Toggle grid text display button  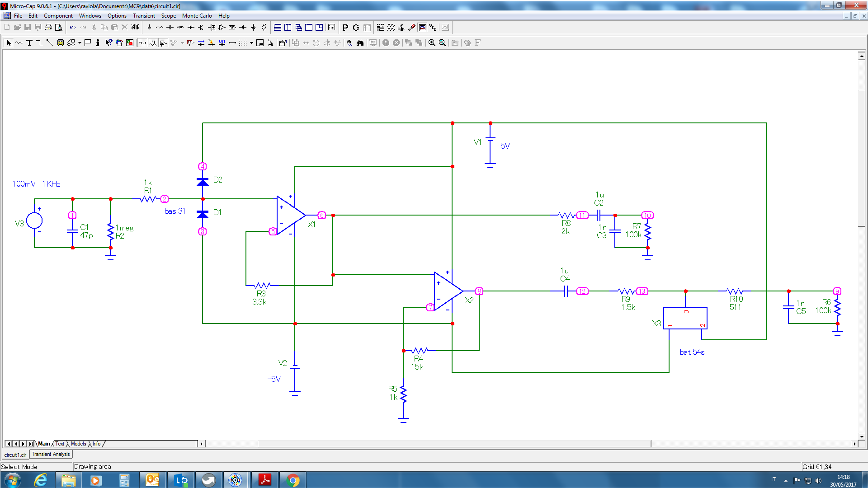[142, 43]
